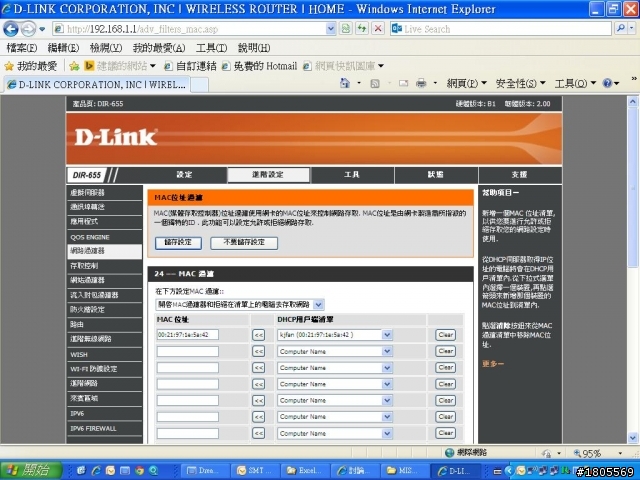Click the Home icon in the command bar
Viewport: 640px width, 480px height.
tap(345, 83)
